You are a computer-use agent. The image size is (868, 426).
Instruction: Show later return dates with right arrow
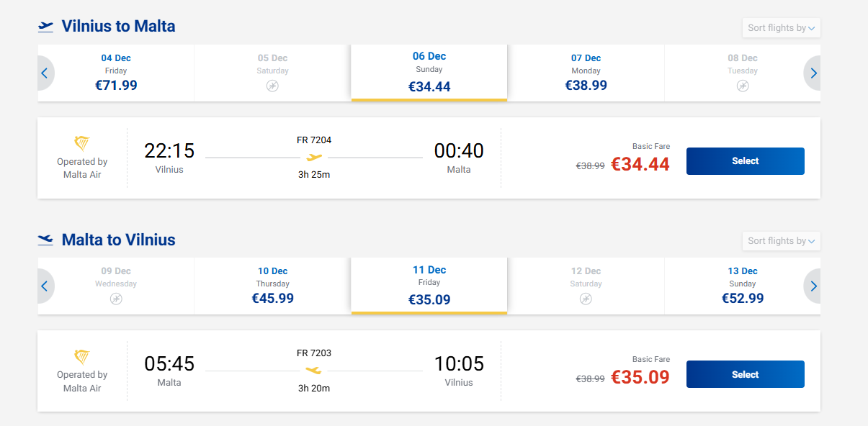[x=813, y=286]
